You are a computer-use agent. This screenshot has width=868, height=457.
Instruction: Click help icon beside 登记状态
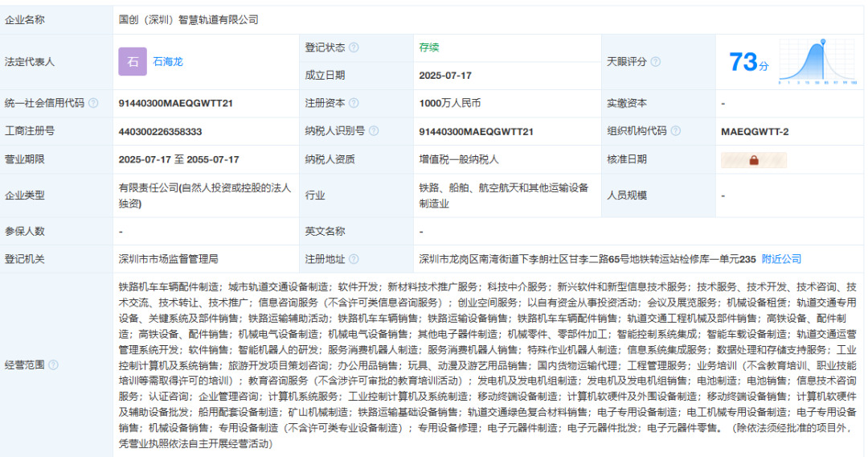354,47
